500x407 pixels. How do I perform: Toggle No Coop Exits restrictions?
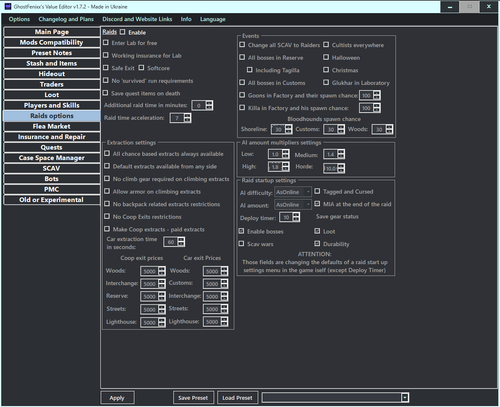click(107, 216)
